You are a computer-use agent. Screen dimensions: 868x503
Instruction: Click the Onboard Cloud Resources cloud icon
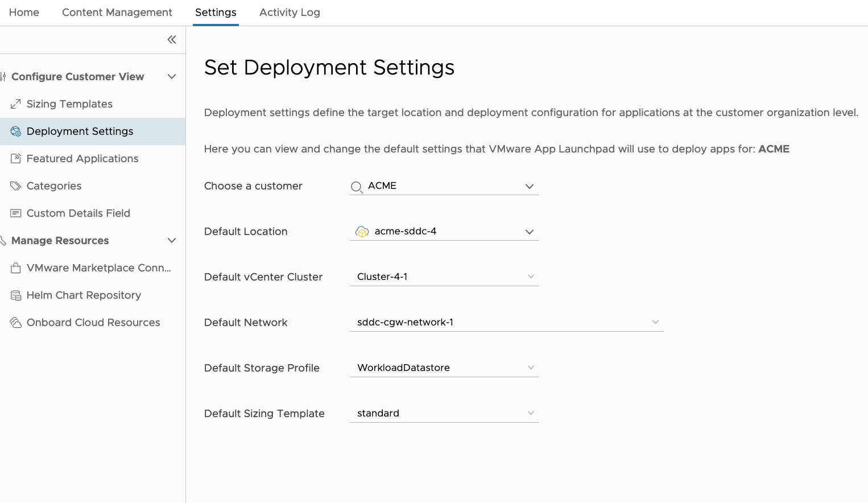16,323
